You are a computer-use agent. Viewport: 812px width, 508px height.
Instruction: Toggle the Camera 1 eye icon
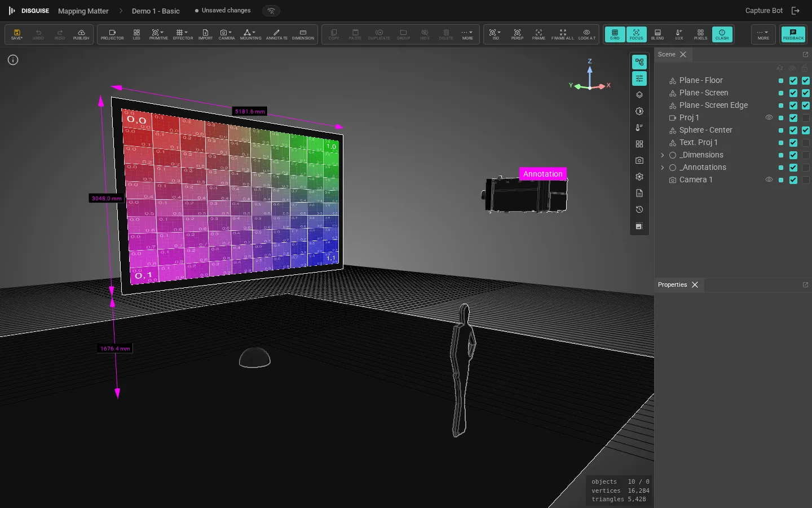pos(769,179)
